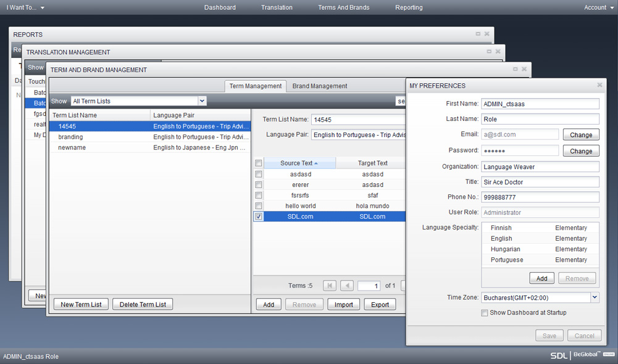Maximize the Reports window
This screenshot has width=618, height=364.
click(x=478, y=34)
